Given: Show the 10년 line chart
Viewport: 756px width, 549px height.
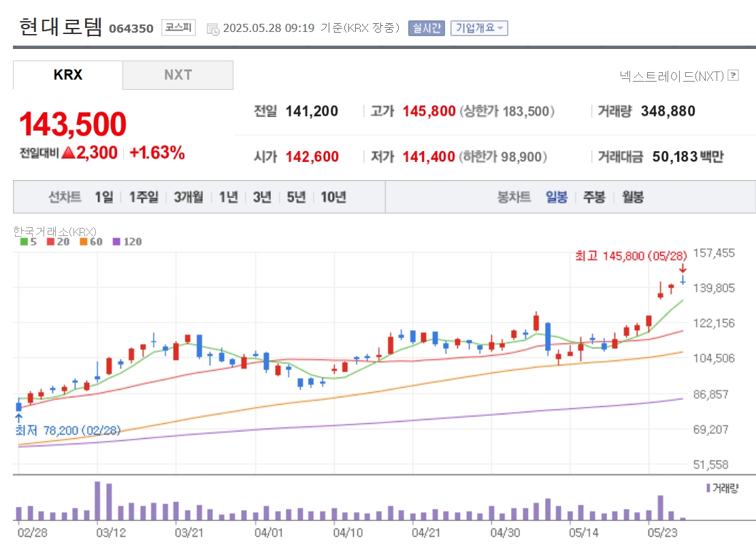Looking at the screenshot, I should 333,197.
